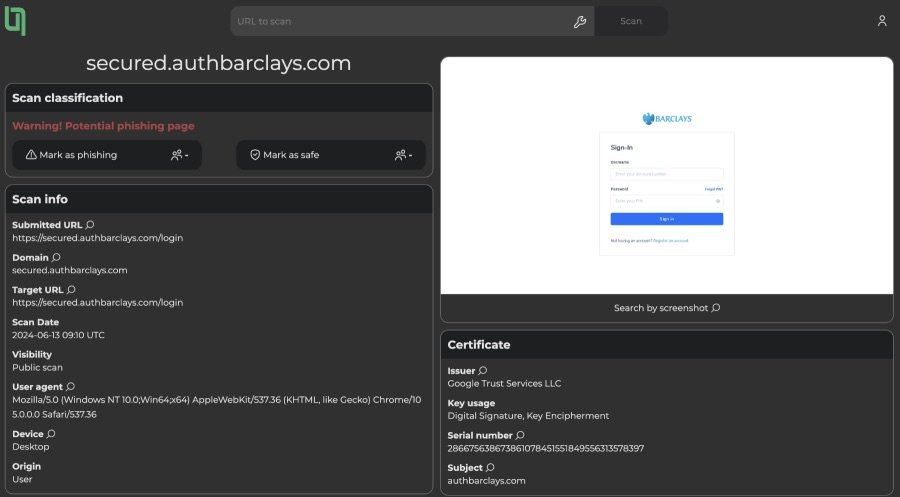
Task: Select the subject authbarclays.com
Action: [486, 481]
